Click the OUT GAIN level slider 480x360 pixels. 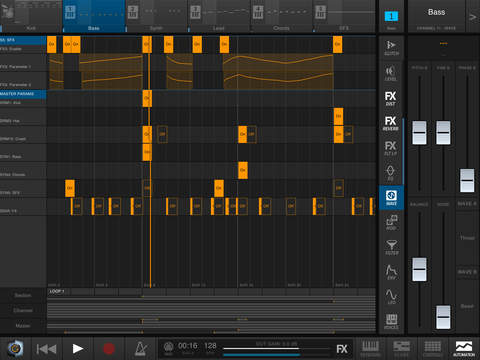pos(276,349)
